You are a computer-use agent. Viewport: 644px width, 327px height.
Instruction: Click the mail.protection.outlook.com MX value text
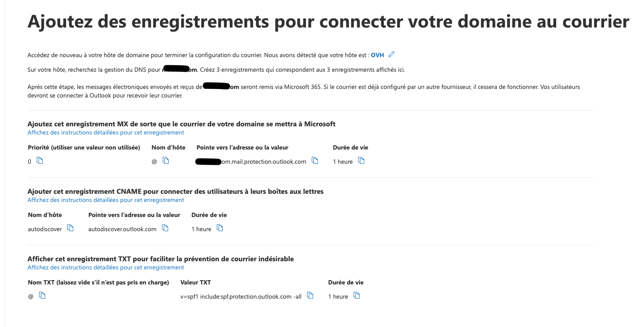click(264, 162)
